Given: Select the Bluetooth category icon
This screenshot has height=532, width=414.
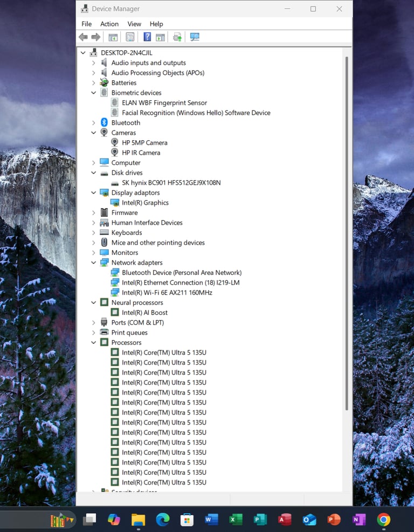Looking at the screenshot, I should pos(104,122).
